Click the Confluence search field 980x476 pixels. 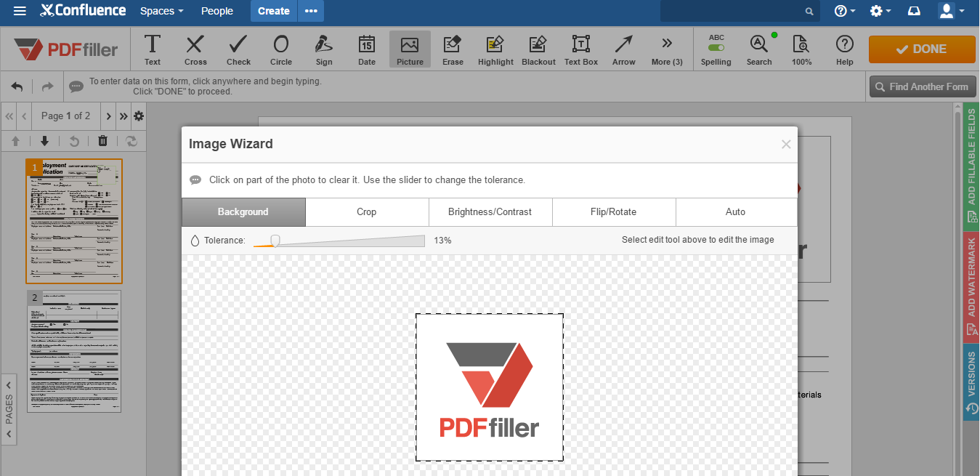[740, 11]
